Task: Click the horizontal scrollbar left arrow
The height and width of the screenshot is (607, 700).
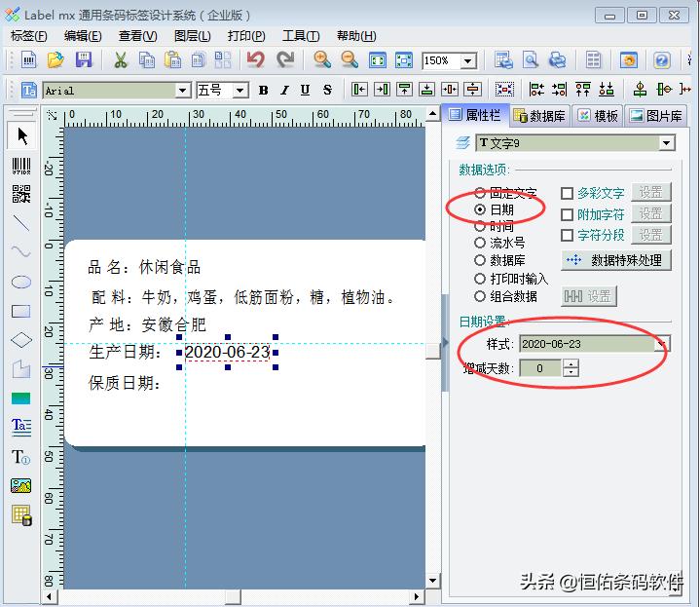Action: [49, 597]
